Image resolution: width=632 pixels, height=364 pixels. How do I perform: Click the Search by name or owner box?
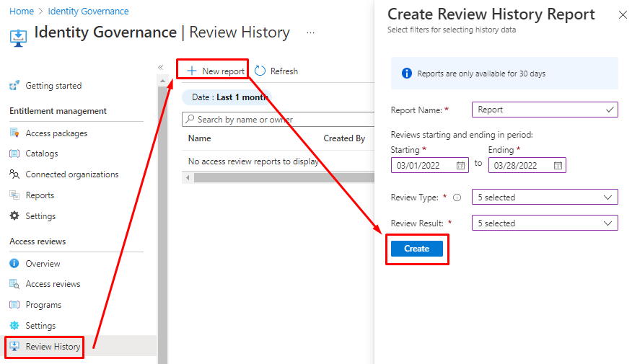(278, 120)
